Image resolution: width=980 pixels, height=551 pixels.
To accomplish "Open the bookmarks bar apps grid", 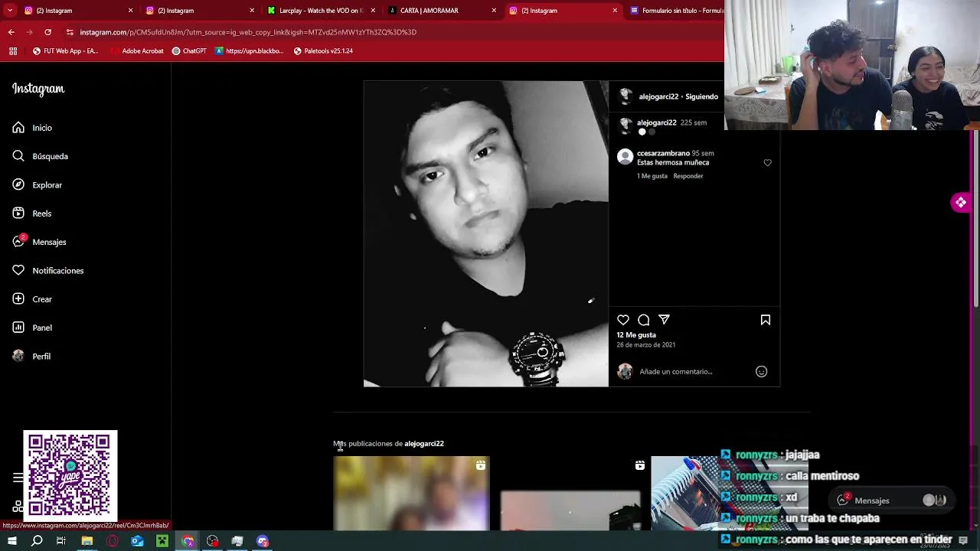I will point(13,51).
